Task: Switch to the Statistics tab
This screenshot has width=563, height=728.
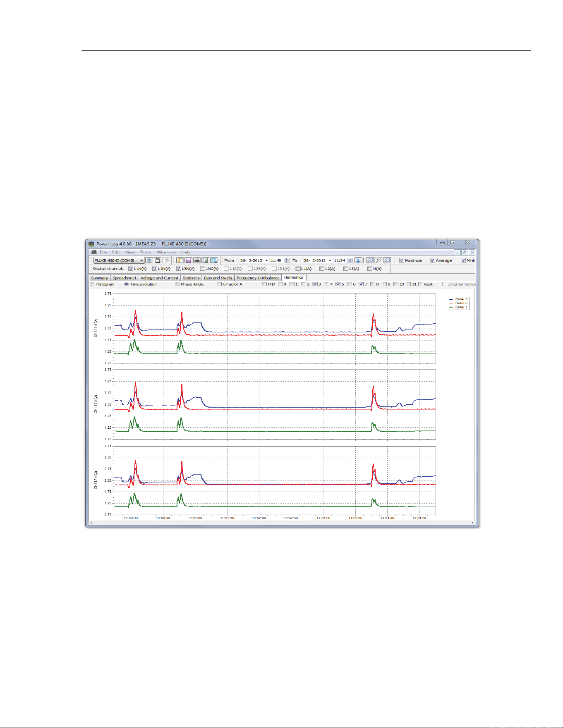Action: click(191, 278)
